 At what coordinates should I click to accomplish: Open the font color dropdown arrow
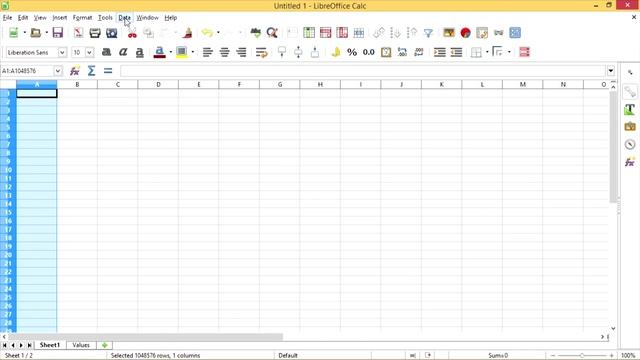click(171, 52)
